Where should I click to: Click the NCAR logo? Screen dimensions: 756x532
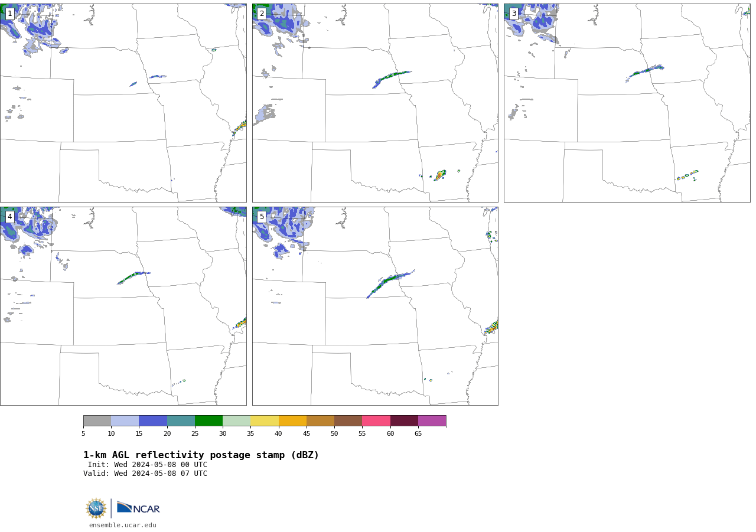[x=138, y=508]
